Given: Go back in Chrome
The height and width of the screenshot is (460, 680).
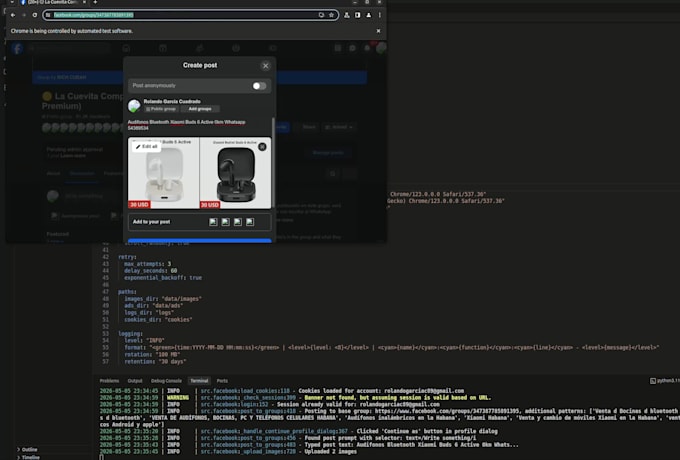Looking at the screenshot, I should 13,15.
